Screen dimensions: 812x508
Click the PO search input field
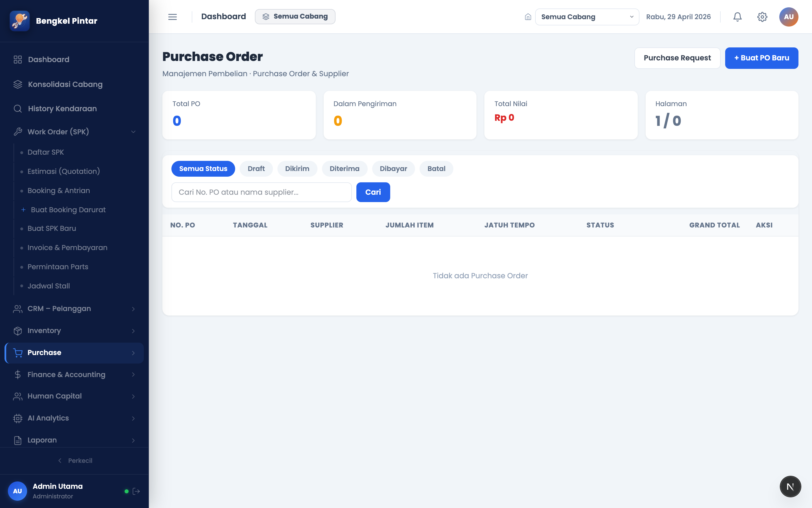(x=261, y=192)
